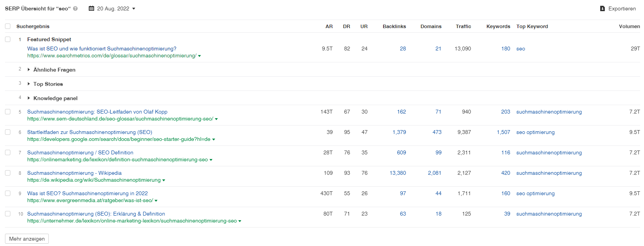Click the Top Keyword column header
Screen dimensions: 644x246
pos(532,26)
